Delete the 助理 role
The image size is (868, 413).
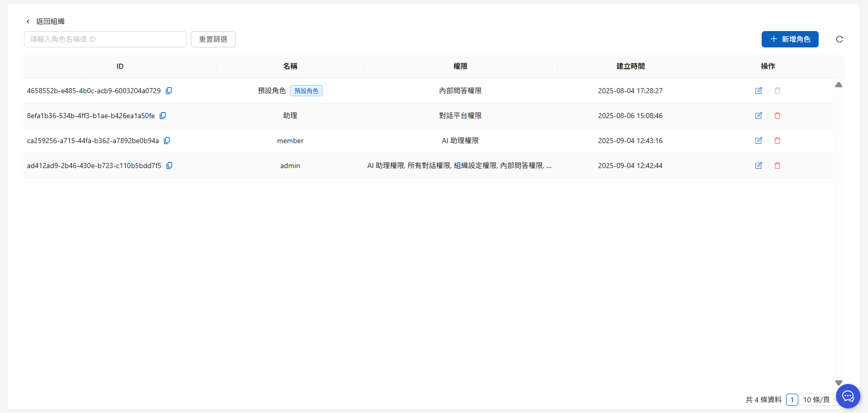(777, 116)
